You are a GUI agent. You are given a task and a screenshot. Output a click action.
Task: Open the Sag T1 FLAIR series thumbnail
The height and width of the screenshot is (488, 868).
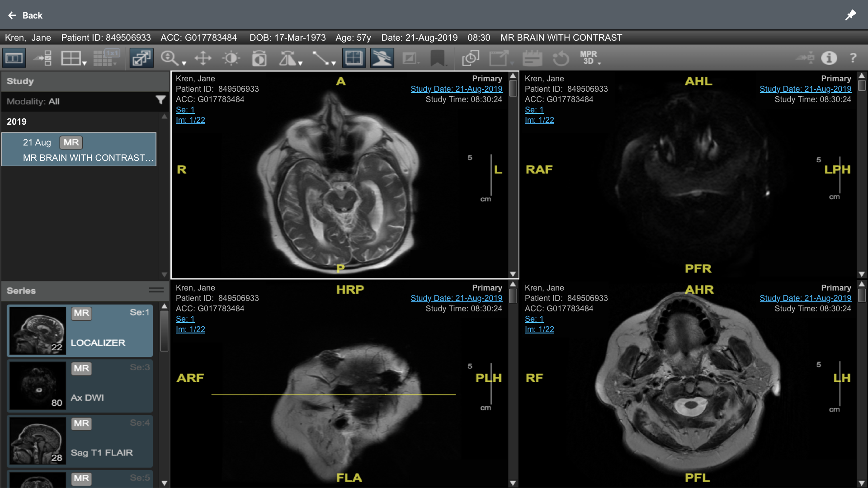[x=38, y=441]
